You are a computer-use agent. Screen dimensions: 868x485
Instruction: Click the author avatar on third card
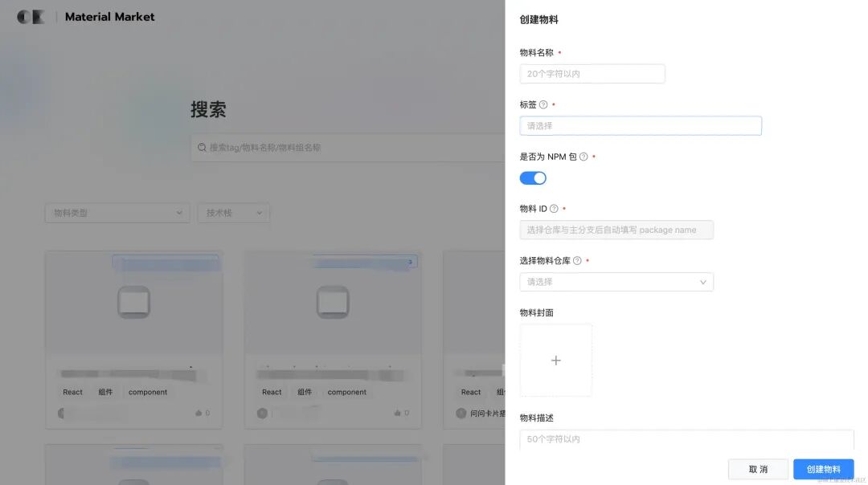point(461,413)
